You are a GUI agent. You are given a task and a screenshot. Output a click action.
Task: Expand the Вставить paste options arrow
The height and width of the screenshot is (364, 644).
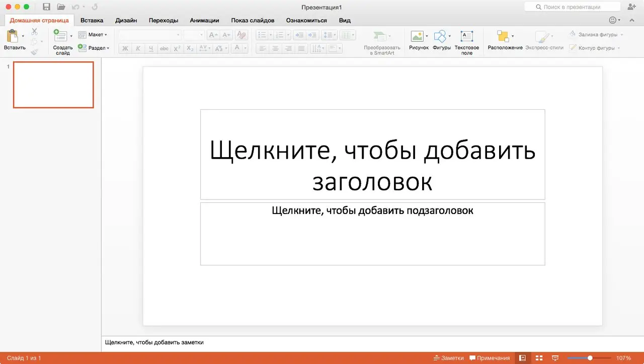(23, 36)
